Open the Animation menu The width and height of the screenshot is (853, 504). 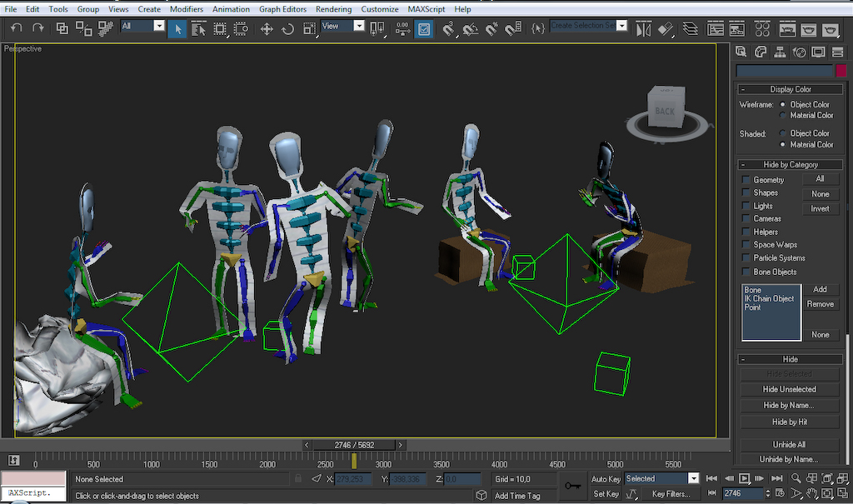click(231, 9)
